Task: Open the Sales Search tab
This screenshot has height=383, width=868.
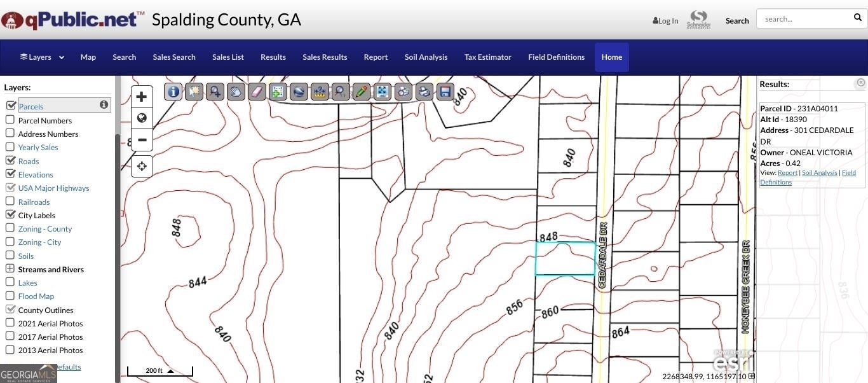Action: click(174, 57)
